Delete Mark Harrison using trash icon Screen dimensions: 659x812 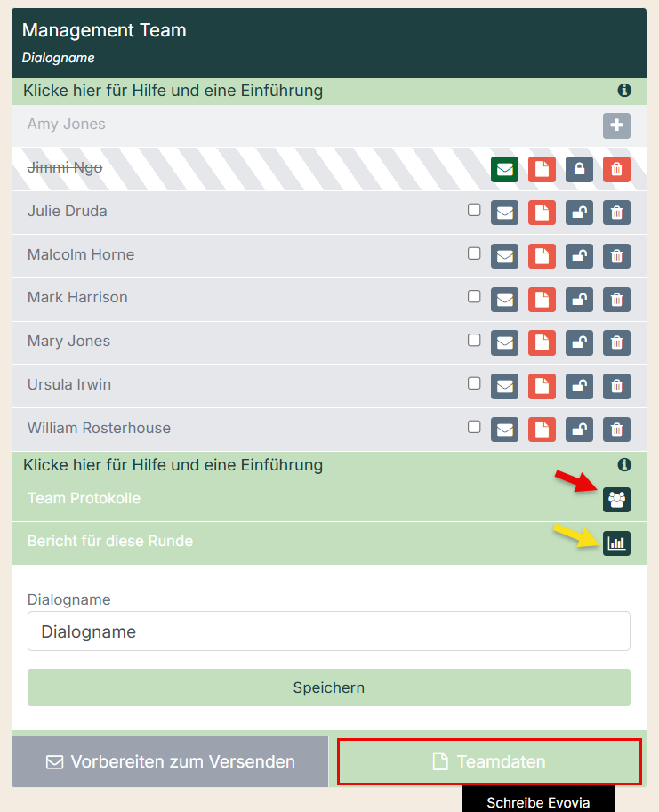click(616, 300)
